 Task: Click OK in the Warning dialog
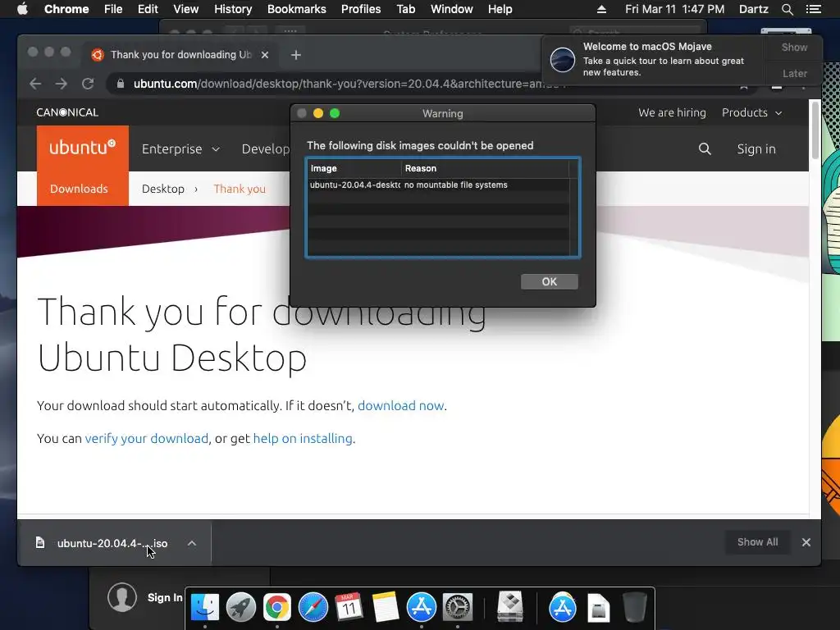549,282
